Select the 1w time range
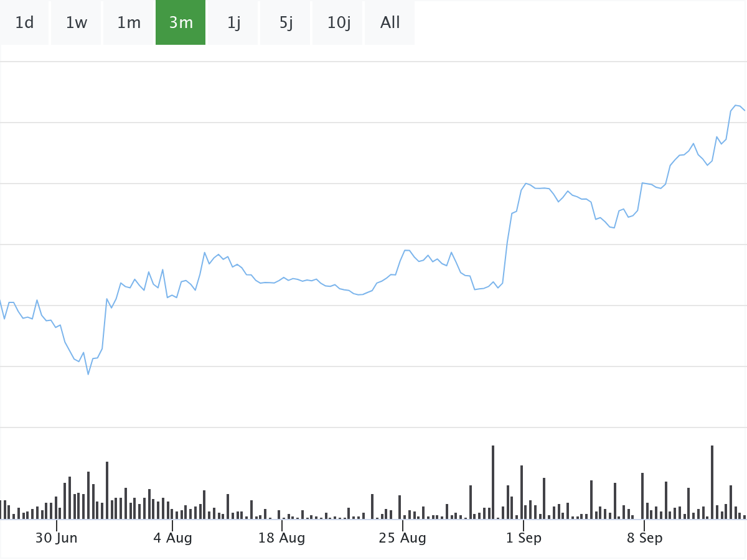Screen dimensions: 747x560 77,23
